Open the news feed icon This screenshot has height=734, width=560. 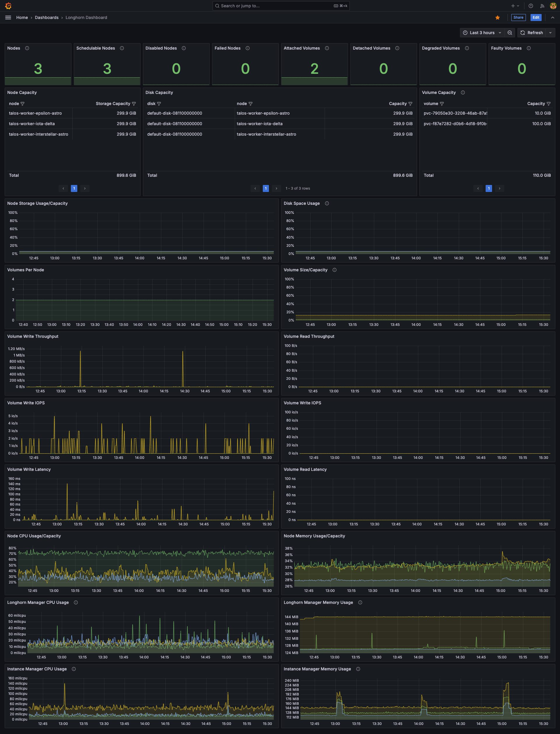pyautogui.click(x=542, y=6)
